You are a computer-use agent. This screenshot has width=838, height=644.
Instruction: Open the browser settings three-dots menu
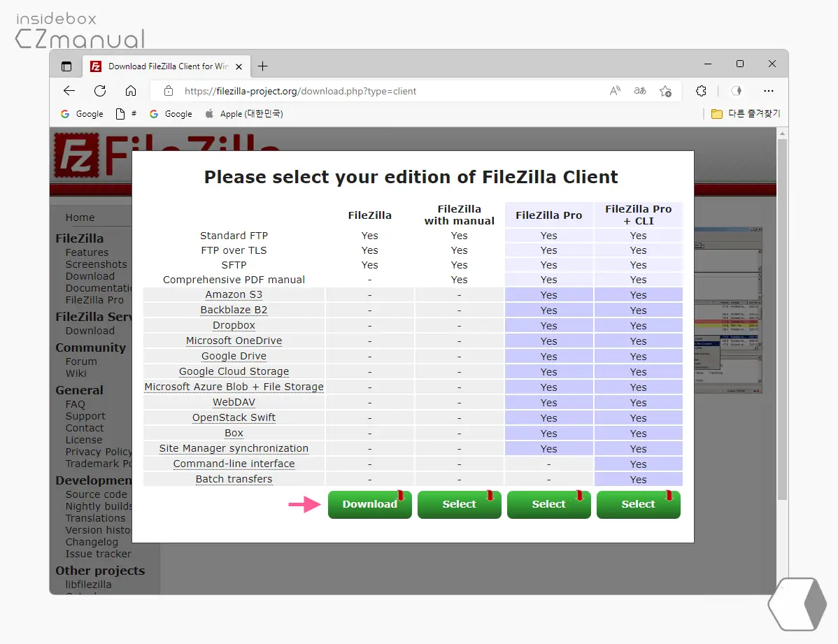(769, 91)
